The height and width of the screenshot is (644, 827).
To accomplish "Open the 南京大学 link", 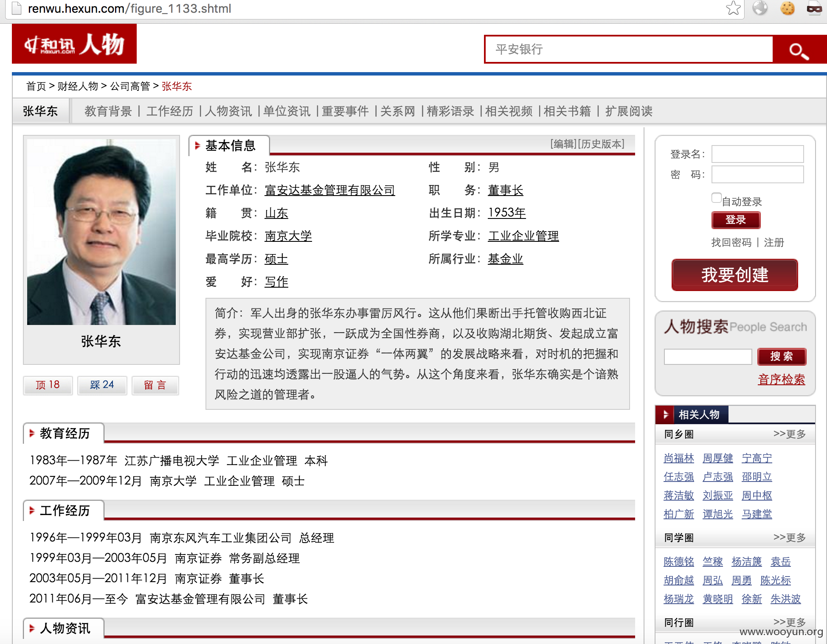I will [288, 236].
